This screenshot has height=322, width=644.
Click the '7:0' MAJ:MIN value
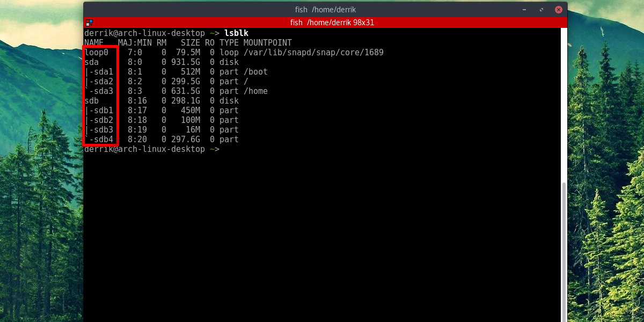(135, 53)
